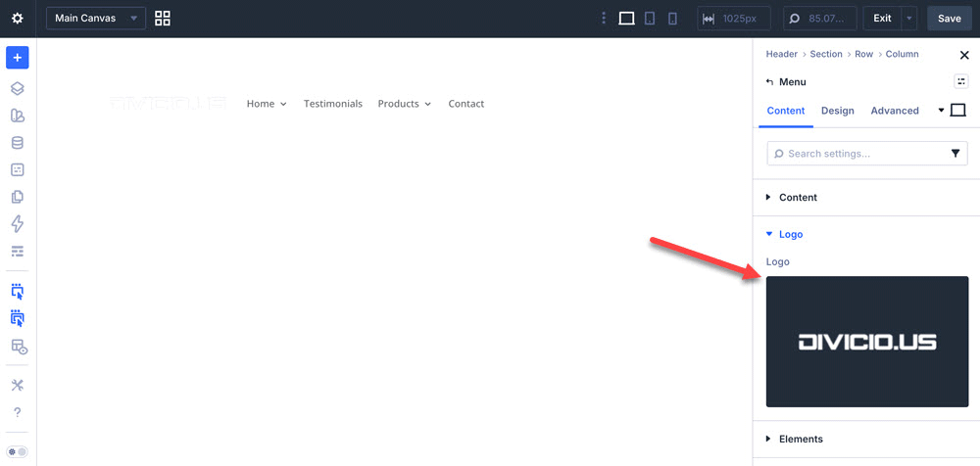This screenshot has height=466, width=980.
Task: Open help via question mark icon
Action: click(x=18, y=412)
